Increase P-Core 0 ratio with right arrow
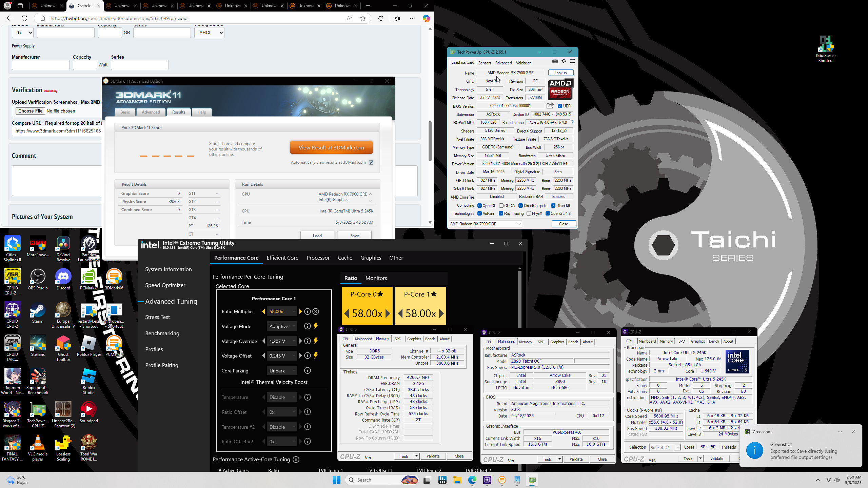This screenshot has height=488, width=868. pos(388,313)
